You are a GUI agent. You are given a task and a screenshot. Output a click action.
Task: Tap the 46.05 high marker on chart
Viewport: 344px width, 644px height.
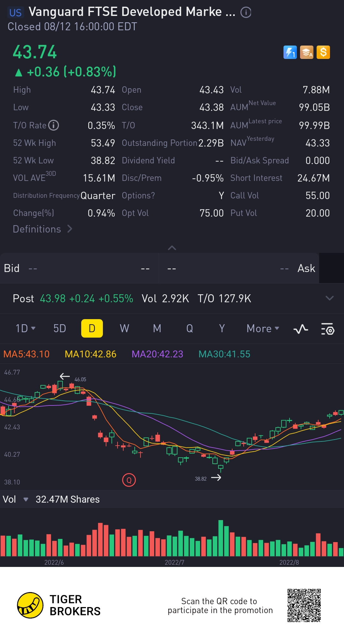tap(80, 379)
